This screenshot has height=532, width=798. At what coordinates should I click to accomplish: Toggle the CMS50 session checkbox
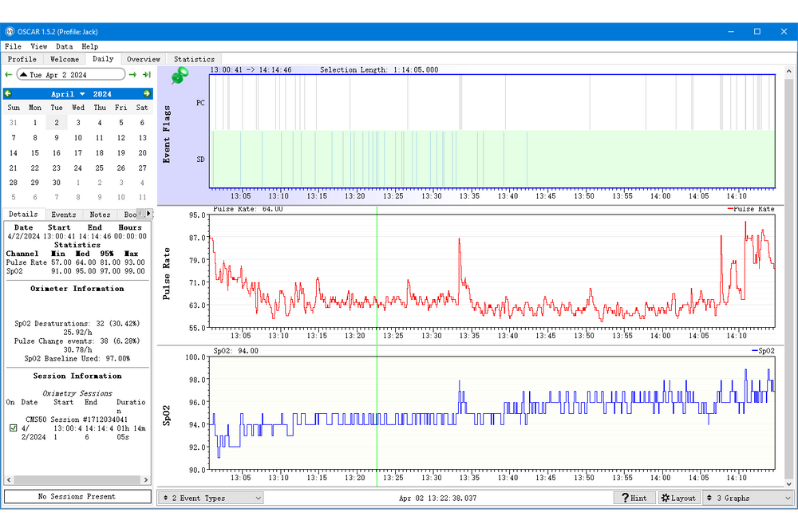coord(14,428)
